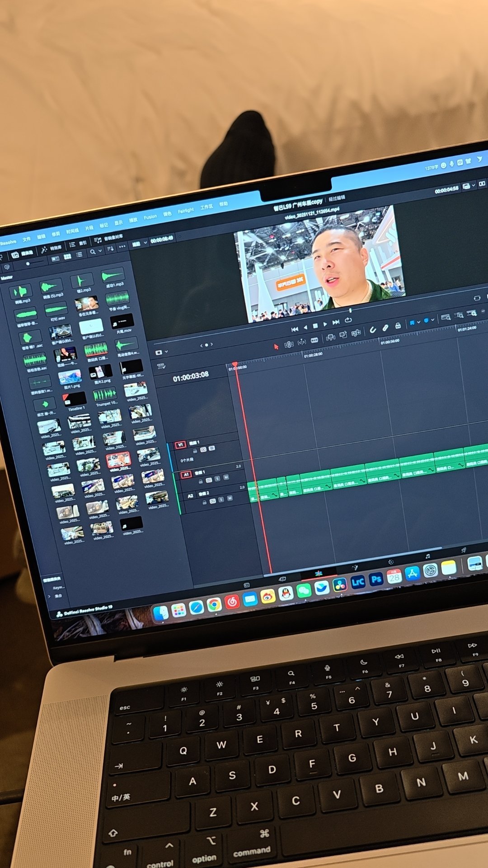488x868 pixels.
Task: Select the Timeline 1 item in media pool
Action: click(75, 401)
